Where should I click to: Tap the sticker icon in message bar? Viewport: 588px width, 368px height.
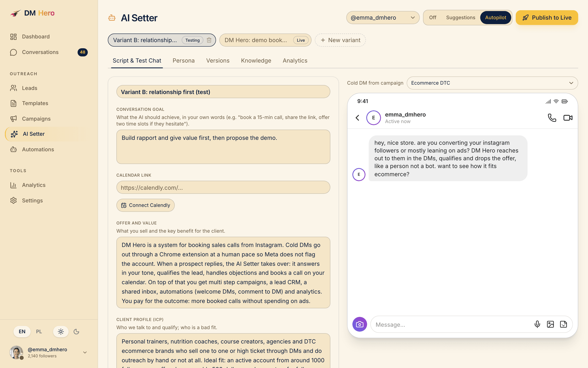click(563, 324)
